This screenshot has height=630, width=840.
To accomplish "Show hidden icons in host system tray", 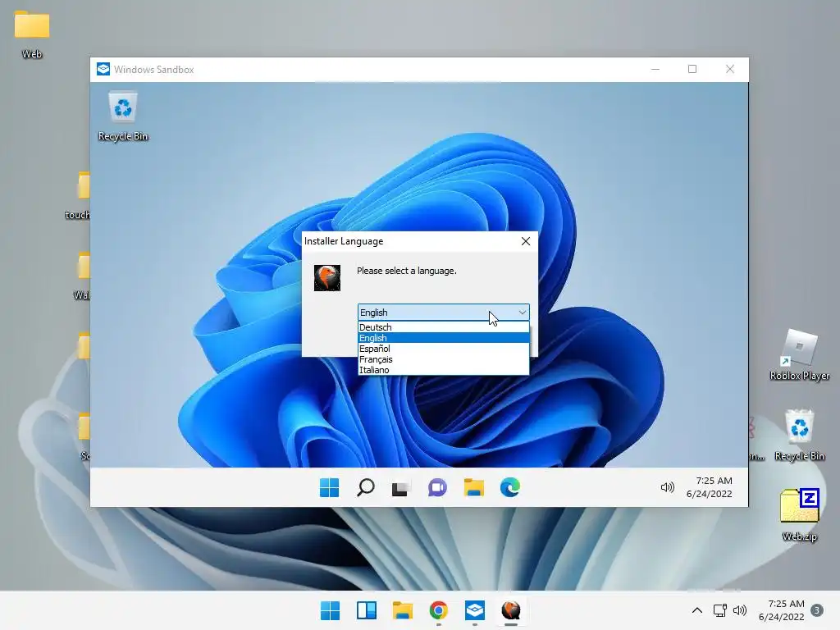I will point(697,610).
